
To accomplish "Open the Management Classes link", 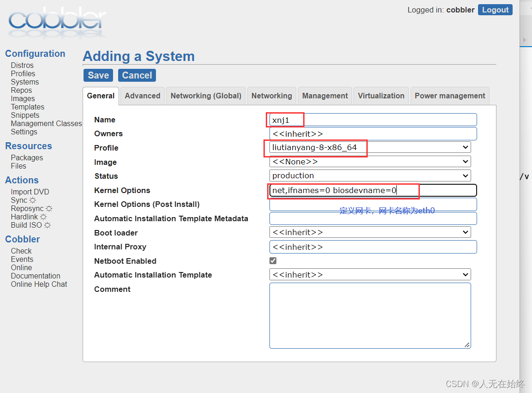I will click(x=47, y=123).
